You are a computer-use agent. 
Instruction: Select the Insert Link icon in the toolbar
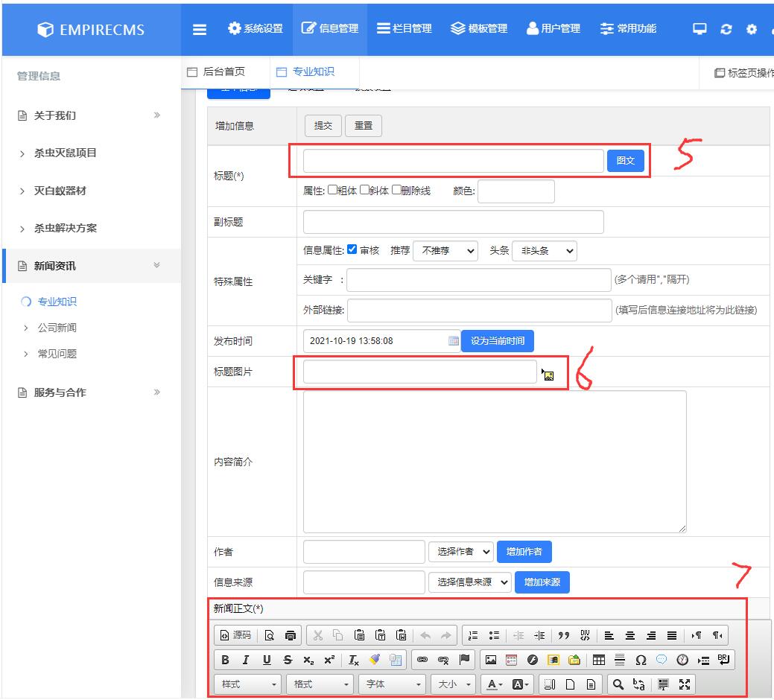point(421,659)
